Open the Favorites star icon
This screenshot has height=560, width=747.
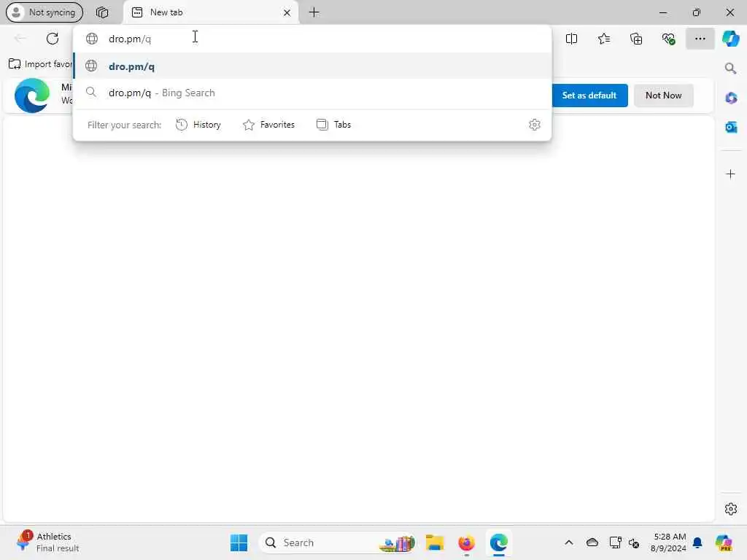pyautogui.click(x=603, y=39)
